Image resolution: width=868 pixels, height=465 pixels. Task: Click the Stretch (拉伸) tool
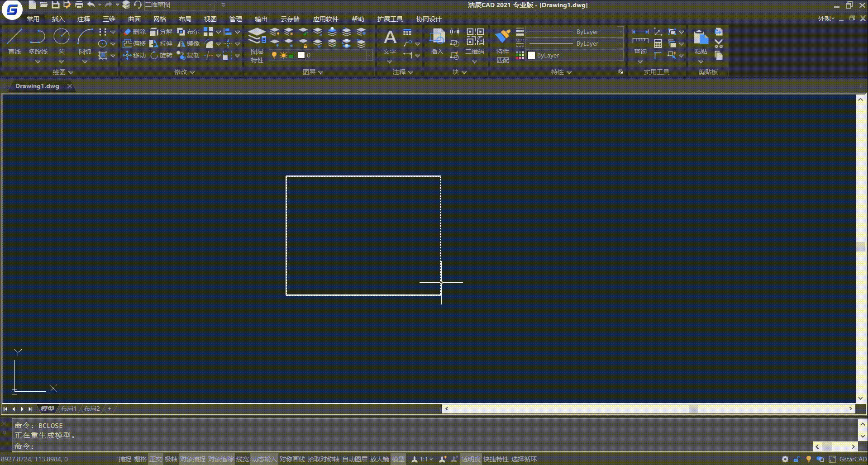(161, 43)
